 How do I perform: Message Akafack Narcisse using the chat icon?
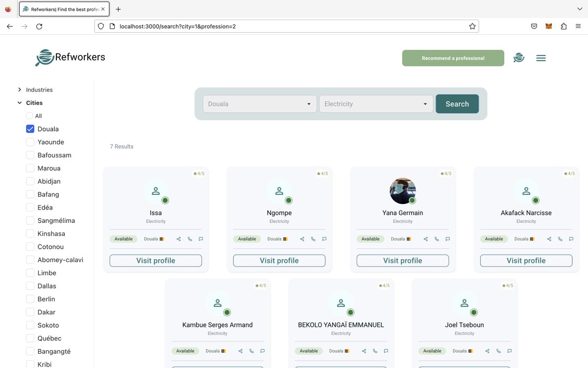pyautogui.click(x=571, y=239)
